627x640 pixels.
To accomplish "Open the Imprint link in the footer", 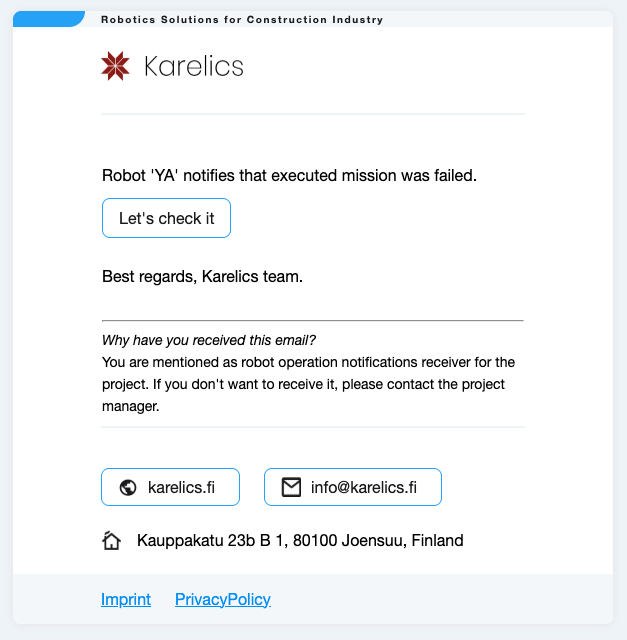I will pyautogui.click(x=126, y=600).
